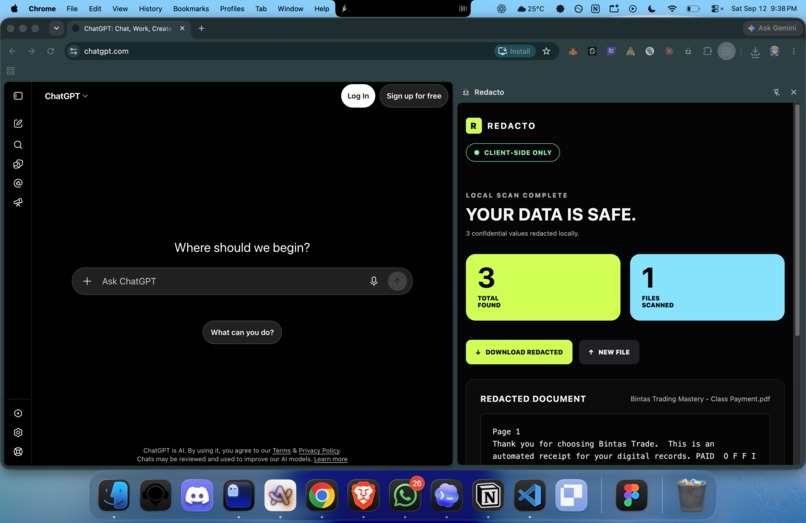
Task: Click the Redacto panel pin icon
Action: point(776,92)
